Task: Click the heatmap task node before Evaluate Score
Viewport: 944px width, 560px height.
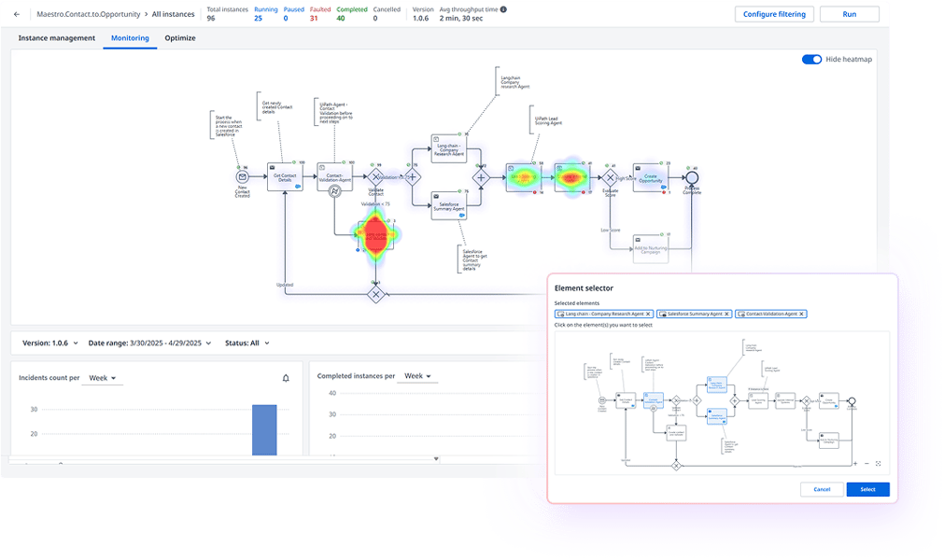Action: click(571, 177)
